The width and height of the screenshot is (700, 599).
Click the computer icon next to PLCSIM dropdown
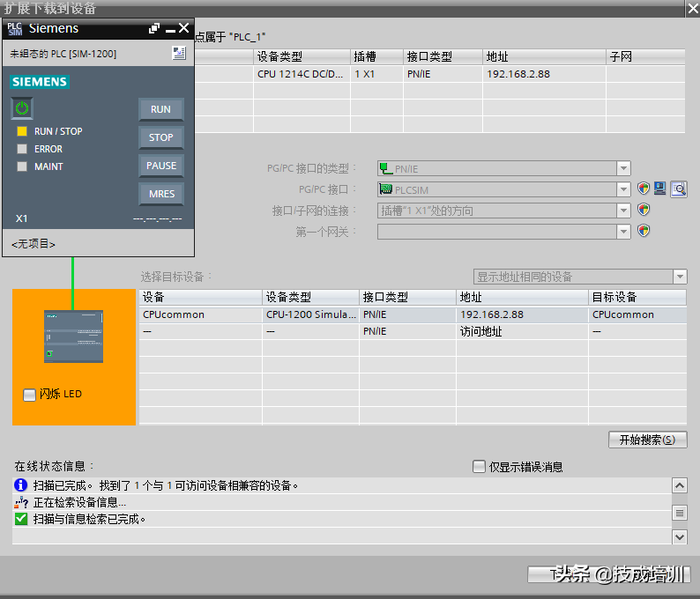659,189
